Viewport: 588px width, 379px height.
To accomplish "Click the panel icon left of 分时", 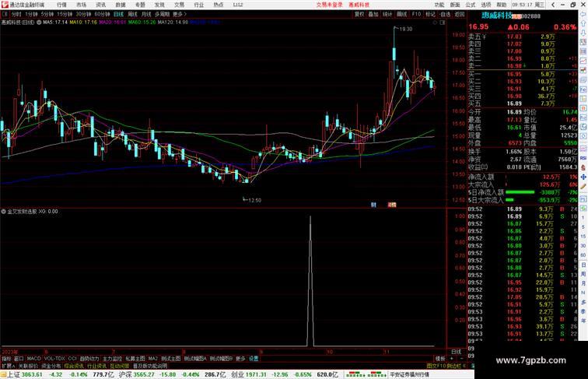I will 5,14.
